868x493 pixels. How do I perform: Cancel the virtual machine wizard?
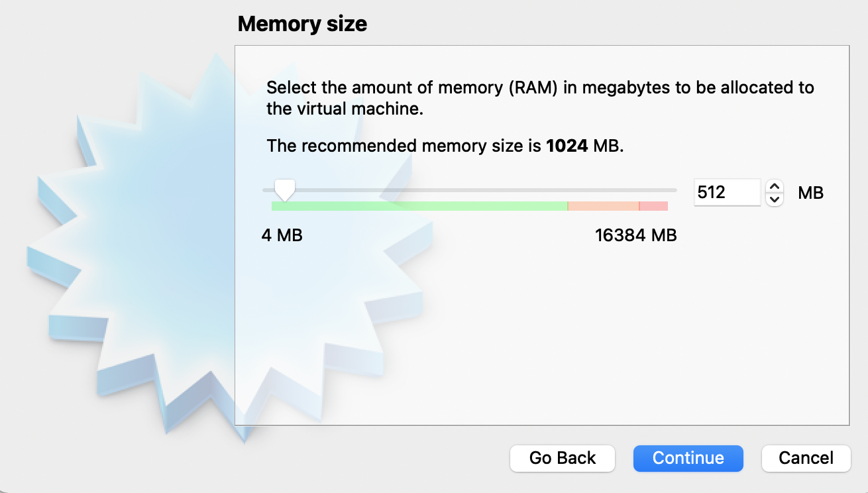(x=806, y=458)
